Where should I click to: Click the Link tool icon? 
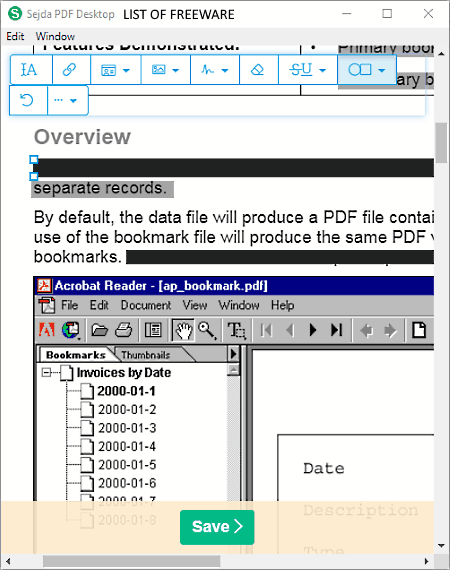71,69
